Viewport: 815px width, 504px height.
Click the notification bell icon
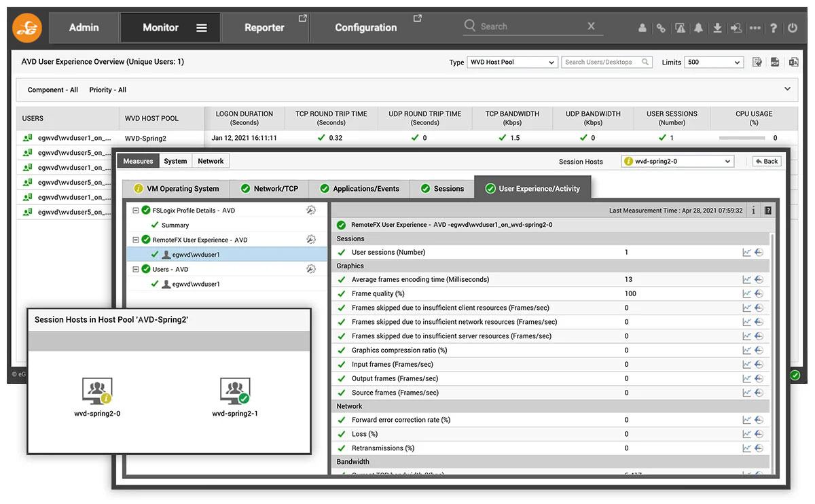click(x=698, y=29)
